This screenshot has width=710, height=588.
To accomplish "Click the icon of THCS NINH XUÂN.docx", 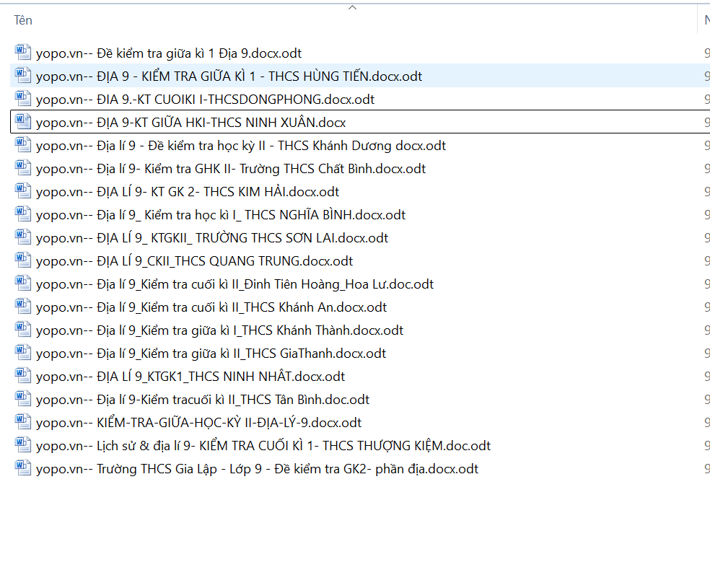I will click(x=23, y=122).
